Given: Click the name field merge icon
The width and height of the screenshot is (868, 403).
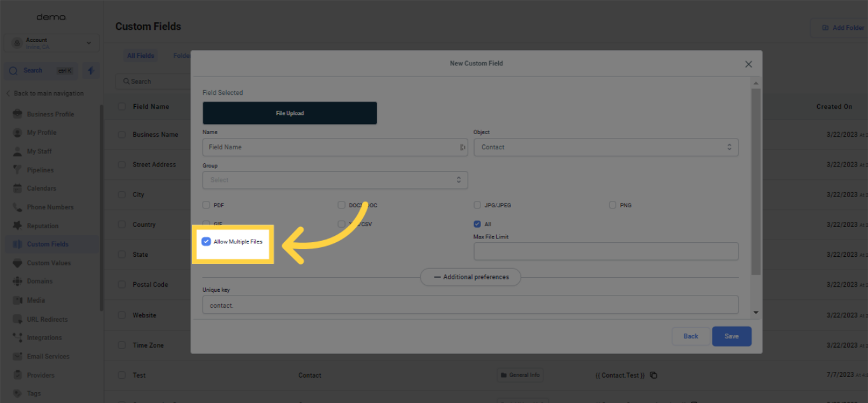Looking at the screenshot, I should click(x=462, y=147).
